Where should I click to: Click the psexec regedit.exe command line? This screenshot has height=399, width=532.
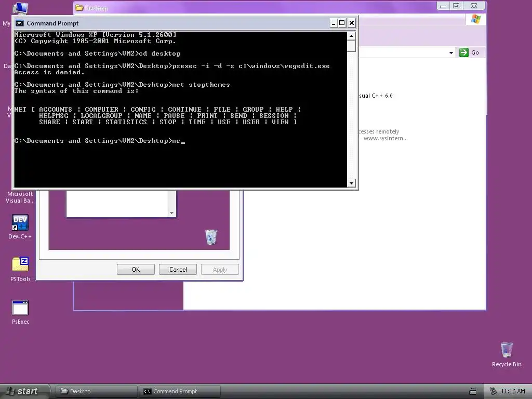172,66
